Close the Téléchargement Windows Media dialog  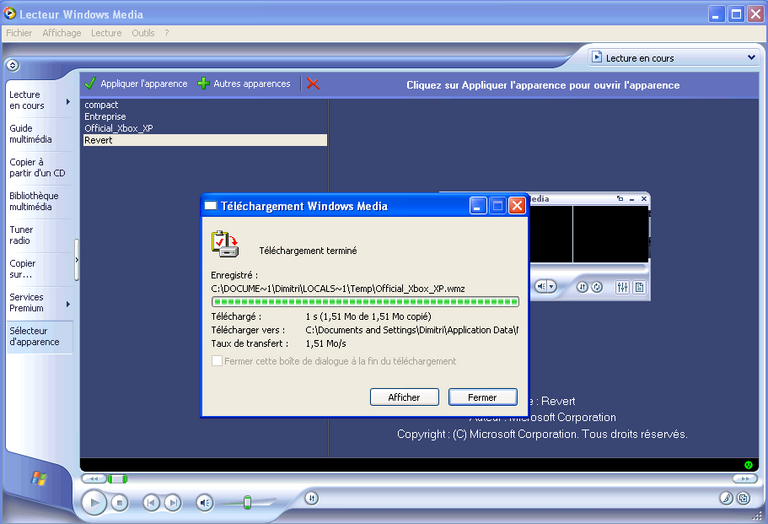point(517,206)
